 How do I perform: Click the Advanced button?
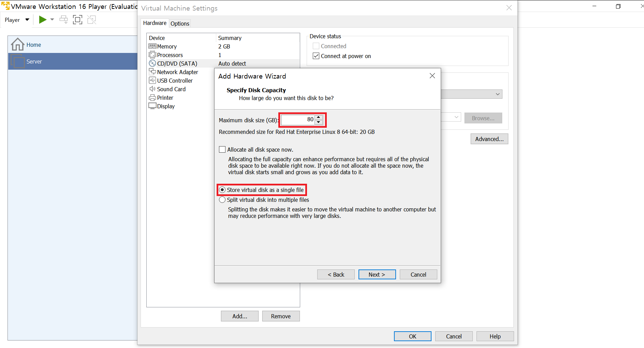pos(489,139)
